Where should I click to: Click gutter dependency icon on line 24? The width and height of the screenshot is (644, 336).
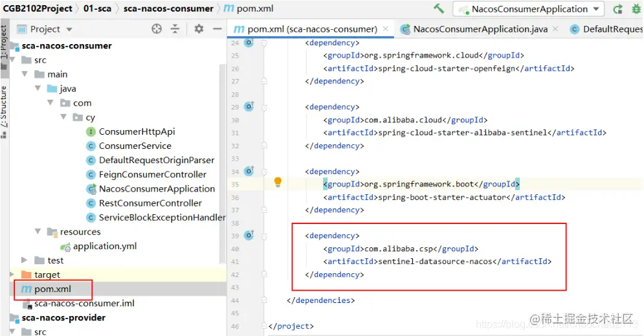(x=249, y=42)
